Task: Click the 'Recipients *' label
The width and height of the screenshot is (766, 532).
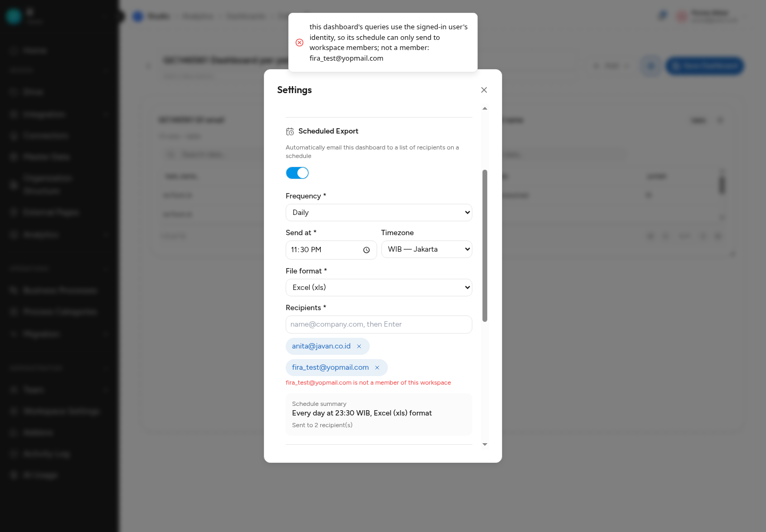Action: 306,307
